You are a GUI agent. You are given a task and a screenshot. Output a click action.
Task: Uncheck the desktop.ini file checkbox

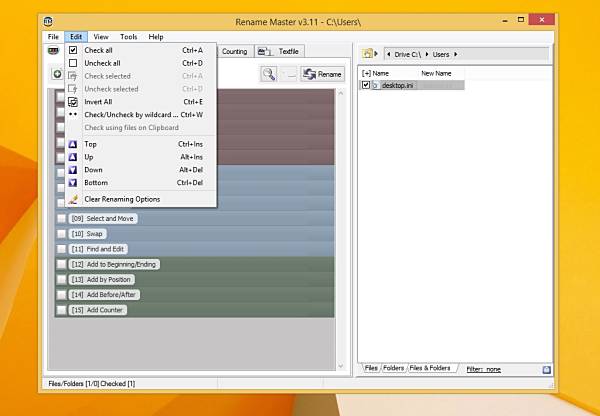[x=366, y=85]
